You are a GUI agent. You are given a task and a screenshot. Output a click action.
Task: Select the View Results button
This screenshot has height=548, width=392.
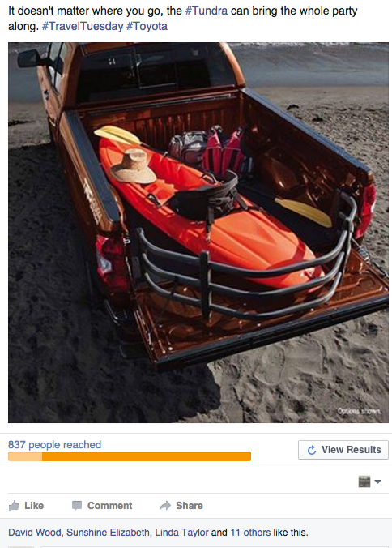point(343,450)
